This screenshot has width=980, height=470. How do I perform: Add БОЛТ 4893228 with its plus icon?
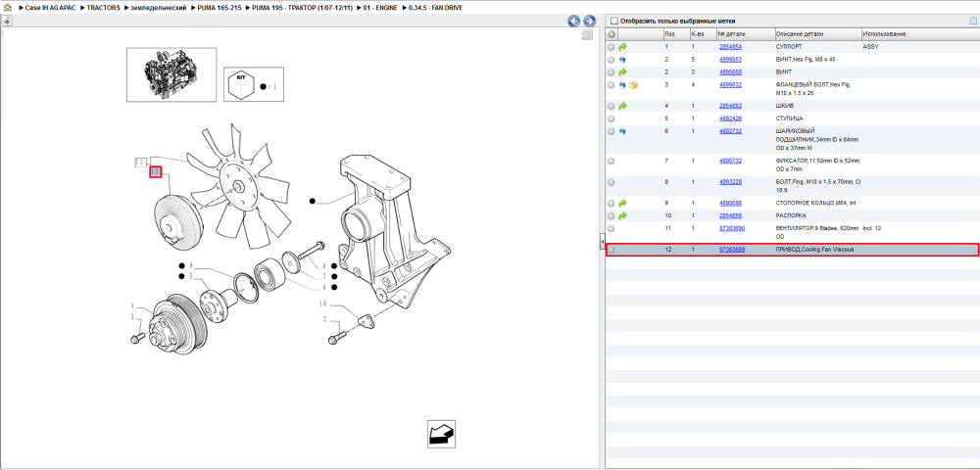click(612, 182)
